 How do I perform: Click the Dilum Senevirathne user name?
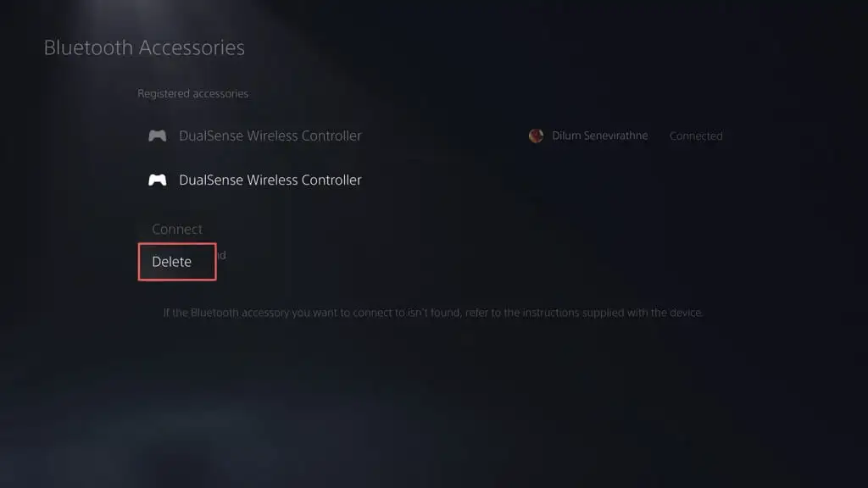coord(600,136)
